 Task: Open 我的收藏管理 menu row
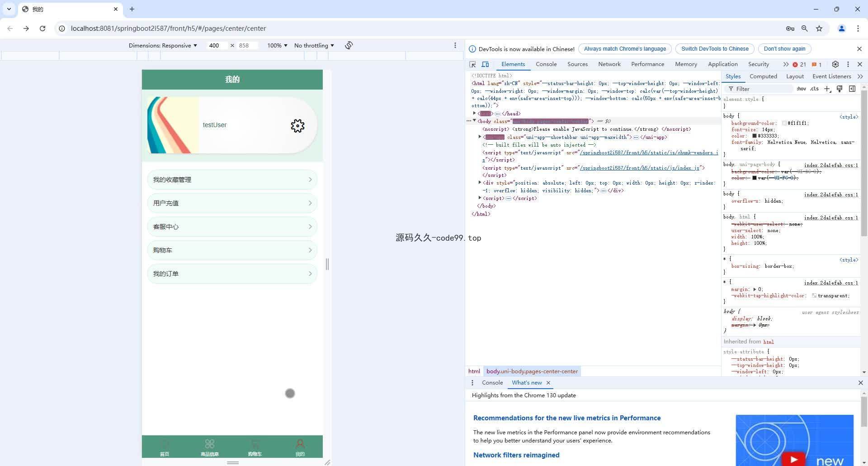tap(232, 180)
